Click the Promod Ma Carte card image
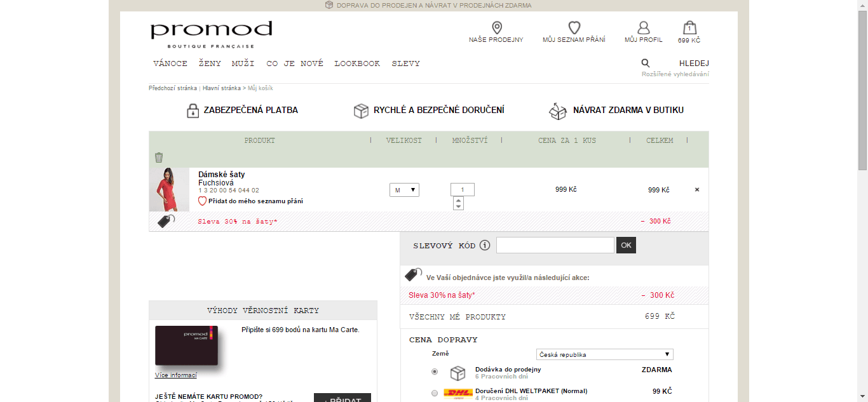Viewport: 868px width, 402px height. (187, 345)
